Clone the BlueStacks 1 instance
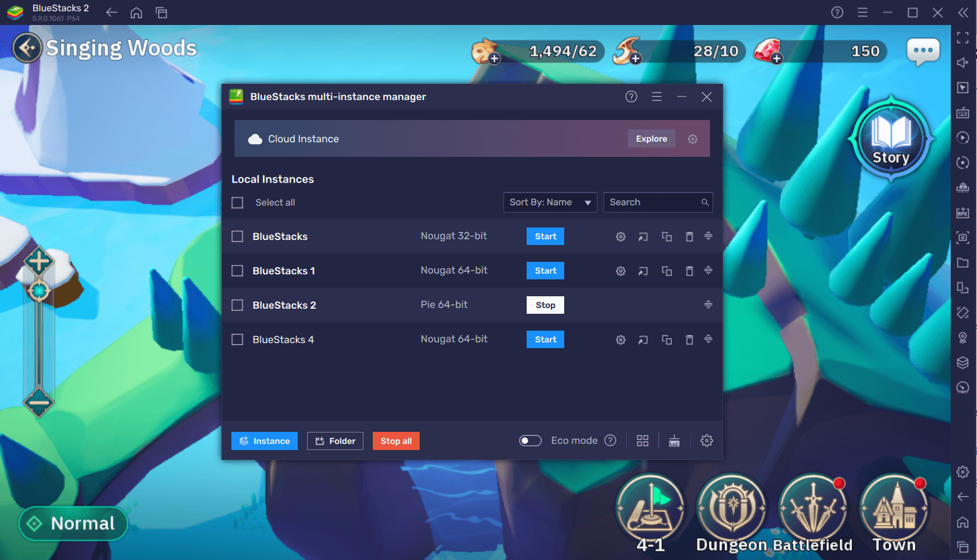This screenshot has width=977, height=560. tap(667, 271)
